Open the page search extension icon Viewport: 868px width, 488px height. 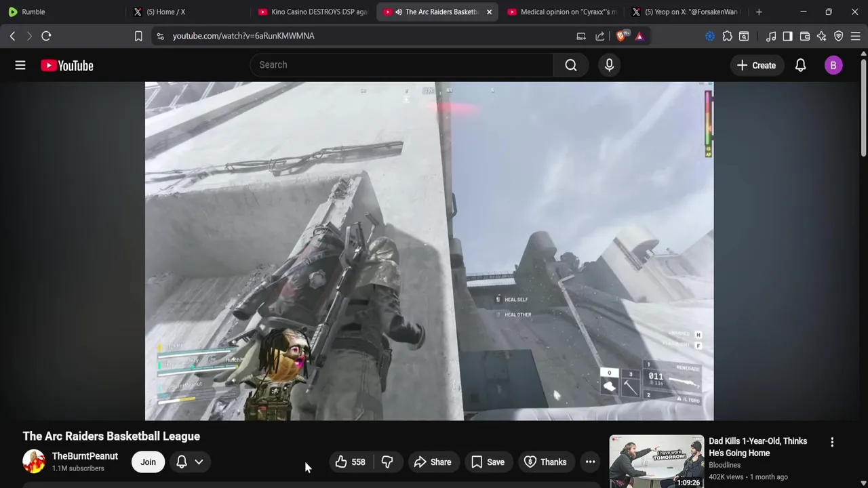tap(744, 36)
